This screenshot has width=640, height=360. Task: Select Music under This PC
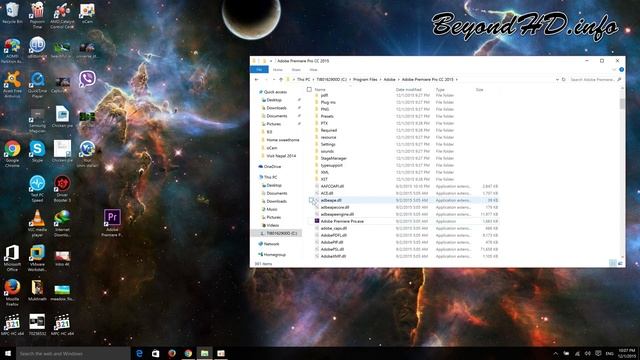[x=272, y=209]
